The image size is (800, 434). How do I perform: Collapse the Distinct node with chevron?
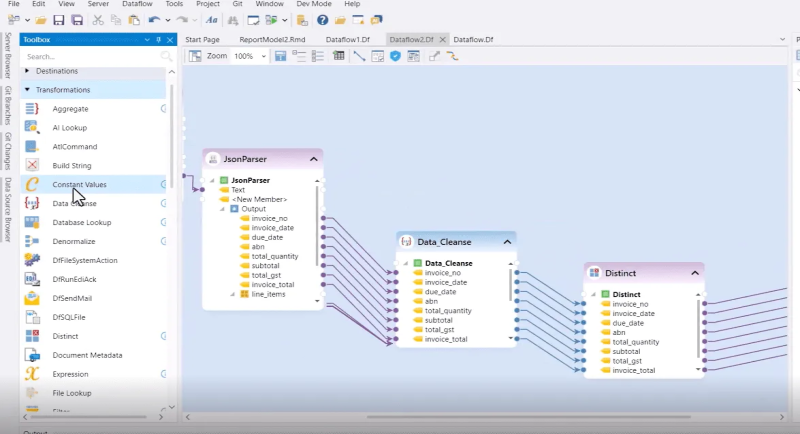(695, 273)
